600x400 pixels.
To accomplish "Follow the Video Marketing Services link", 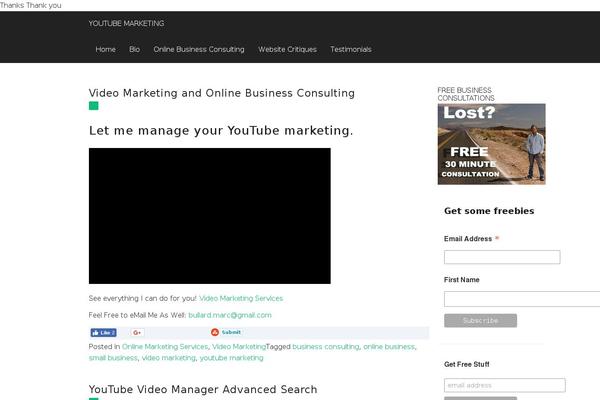I will click(x=241, y=298).
